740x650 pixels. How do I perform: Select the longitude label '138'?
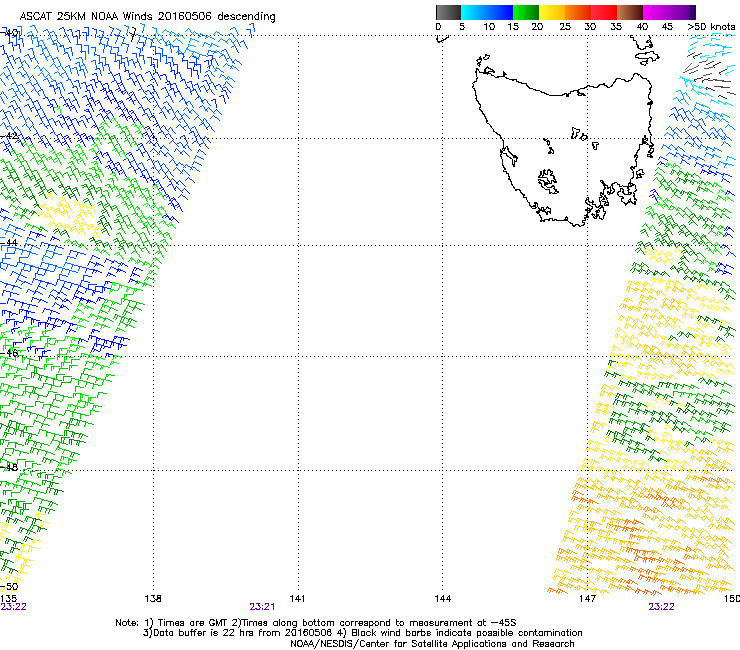[153, 599]
